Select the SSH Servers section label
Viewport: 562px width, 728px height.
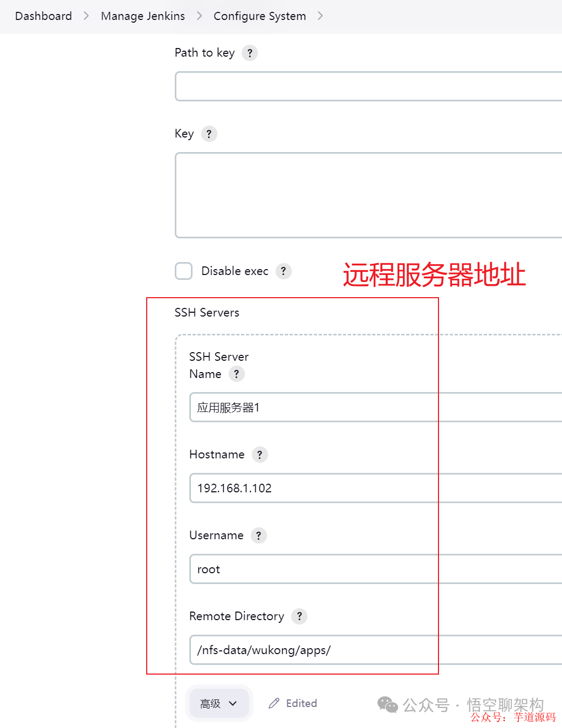click(x=207, y=313)
